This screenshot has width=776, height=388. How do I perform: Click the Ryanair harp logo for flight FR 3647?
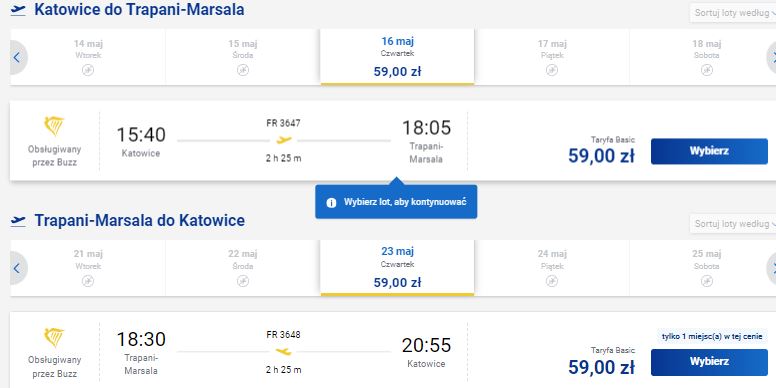[x=54, y=126]
